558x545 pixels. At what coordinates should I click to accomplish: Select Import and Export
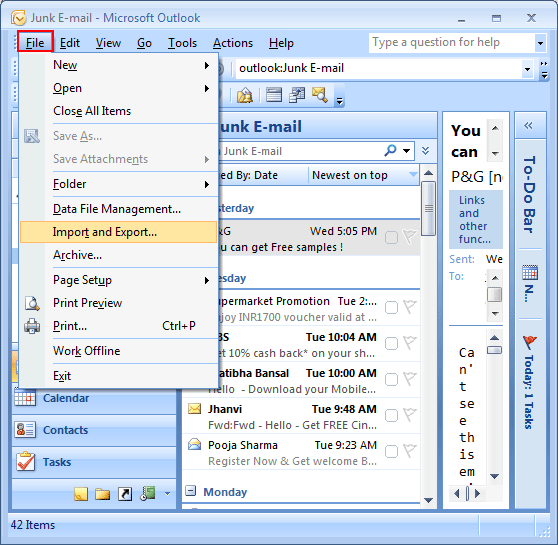tap(119, 232)
